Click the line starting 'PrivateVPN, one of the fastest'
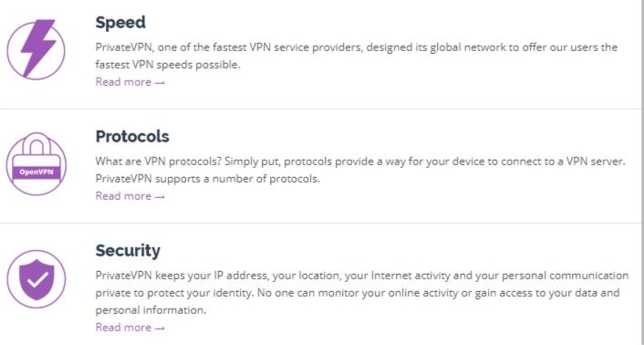644x345 pixels. (x=357, y=47)
